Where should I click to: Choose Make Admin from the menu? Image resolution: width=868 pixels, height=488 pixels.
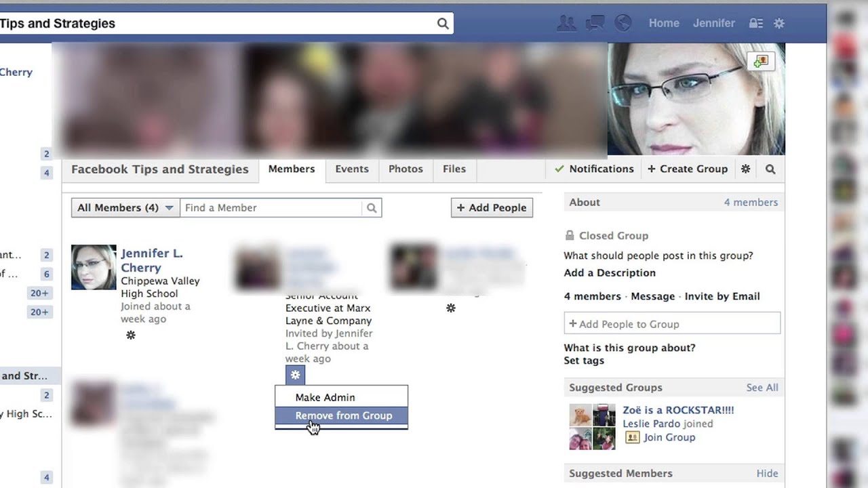pos(341,397)
